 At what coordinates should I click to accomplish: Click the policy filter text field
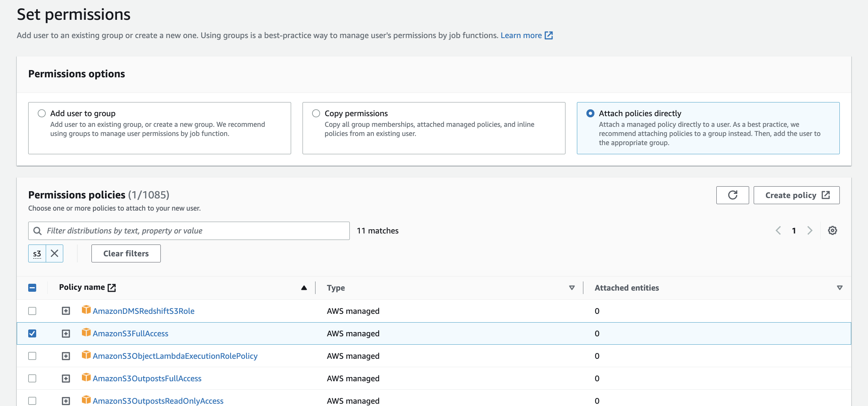pyautogui.click(x=194, y=231)
